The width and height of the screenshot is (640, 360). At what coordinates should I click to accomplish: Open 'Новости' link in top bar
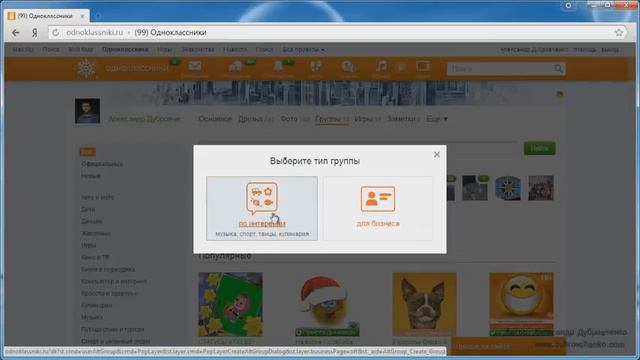click(235, 49)
